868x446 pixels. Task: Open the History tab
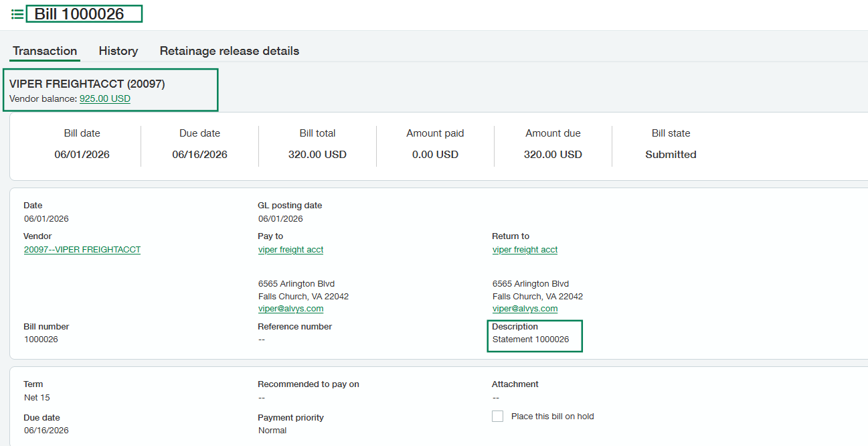[x=118, y=51]
